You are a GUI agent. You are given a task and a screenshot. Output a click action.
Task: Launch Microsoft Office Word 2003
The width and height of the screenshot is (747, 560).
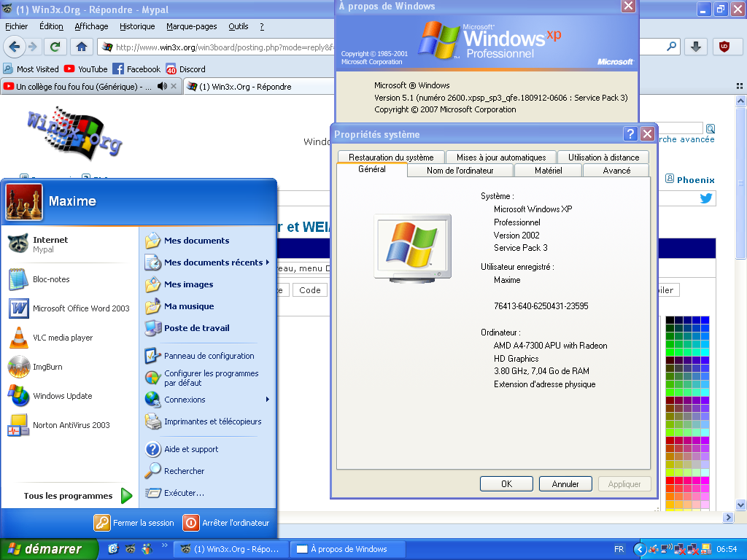(69, 308)
